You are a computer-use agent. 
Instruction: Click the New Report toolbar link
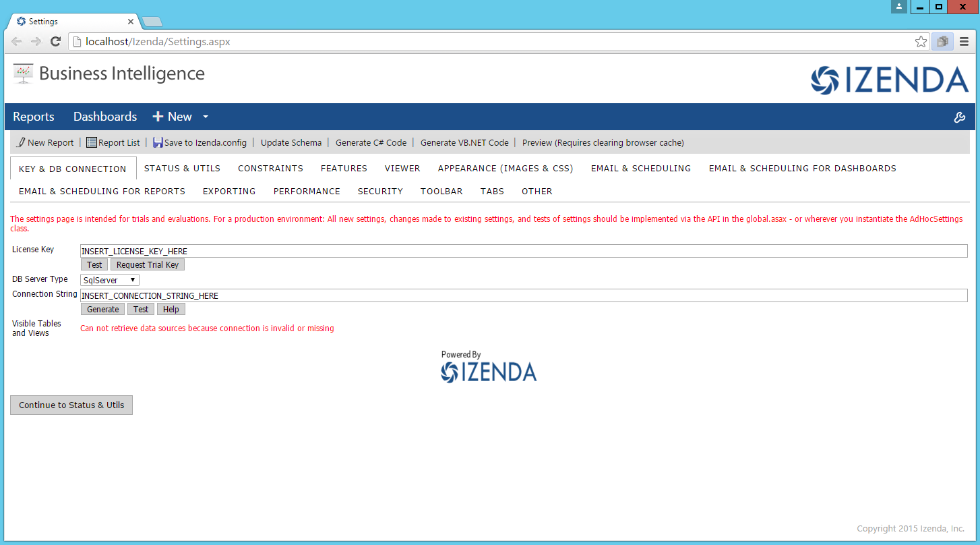tap(51, 142)
